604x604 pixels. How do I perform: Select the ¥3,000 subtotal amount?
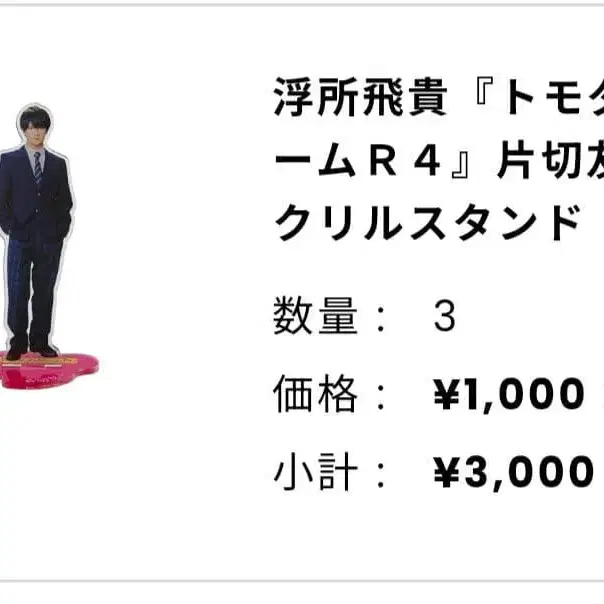click(513, 472)
